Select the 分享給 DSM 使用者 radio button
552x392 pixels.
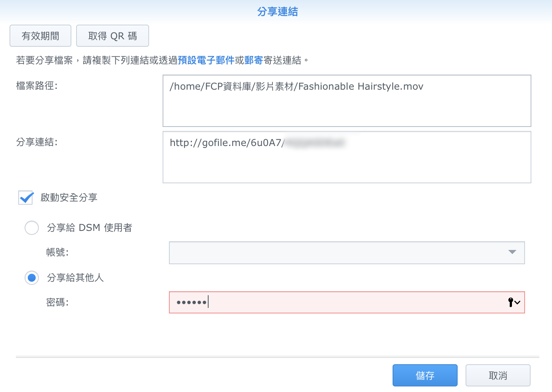[32, 228]
